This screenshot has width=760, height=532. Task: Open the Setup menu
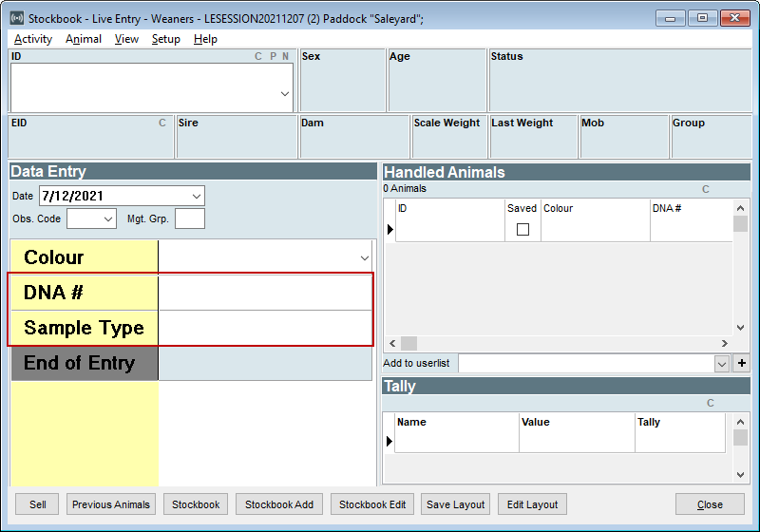[165, 39]
